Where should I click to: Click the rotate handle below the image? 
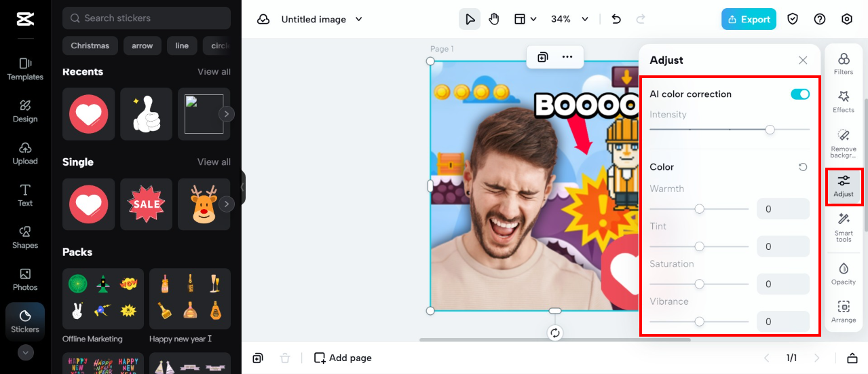[555, 333]
